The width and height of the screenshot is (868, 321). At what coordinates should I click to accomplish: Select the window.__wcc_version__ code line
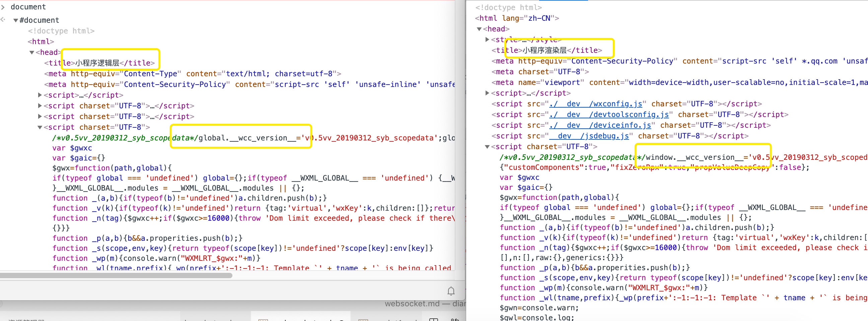[684, 157]
